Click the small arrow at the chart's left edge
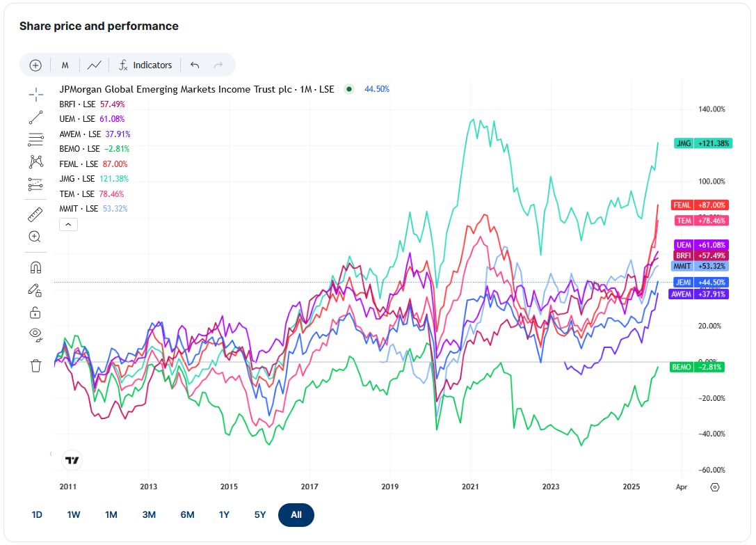Screen dimensions: 756x545 [51, 454]
